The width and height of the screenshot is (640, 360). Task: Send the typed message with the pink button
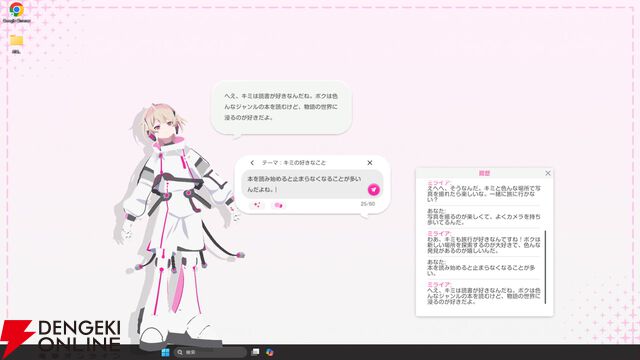click(x=373, y=189)
